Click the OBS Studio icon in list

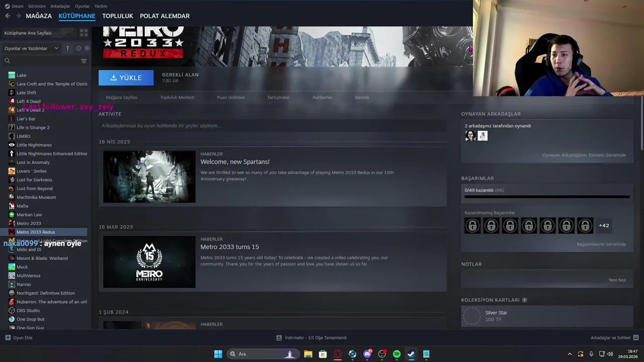click(x=12, y=310)
